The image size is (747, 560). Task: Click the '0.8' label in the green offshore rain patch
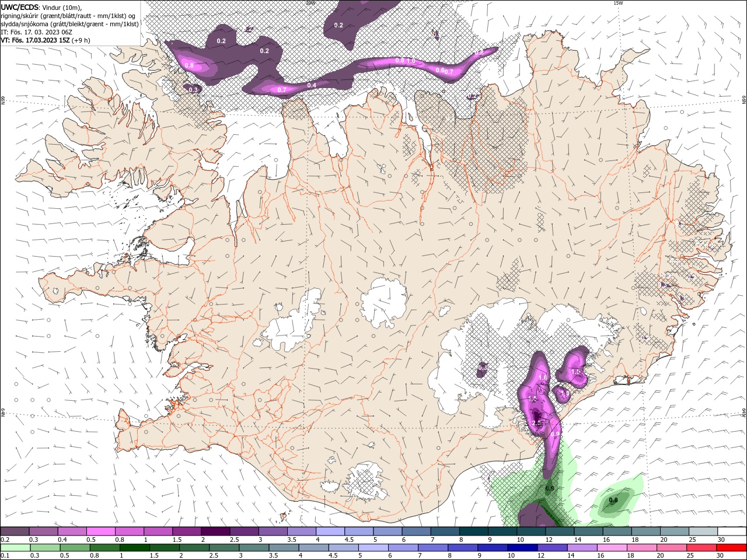tap(613, 501)
